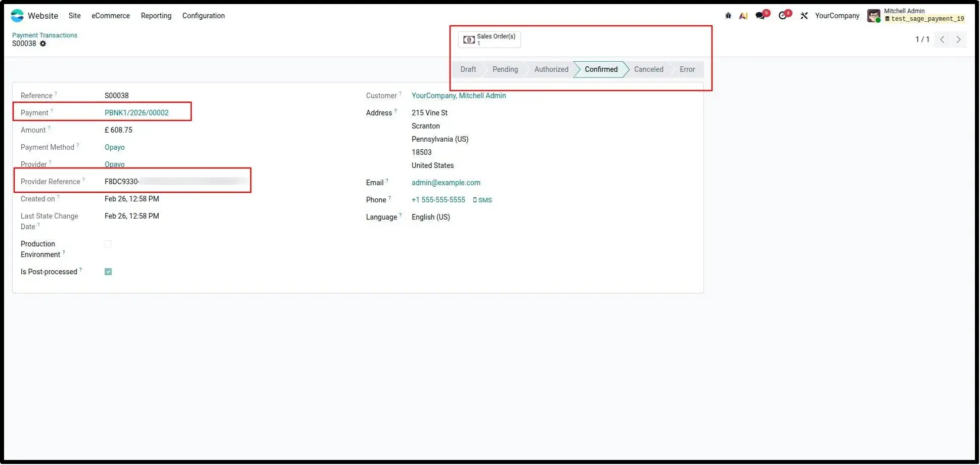Click the S00038 breadcrumb title
Image resolution: width=980 pixels, height=465 pixels.
pos(24,44)
